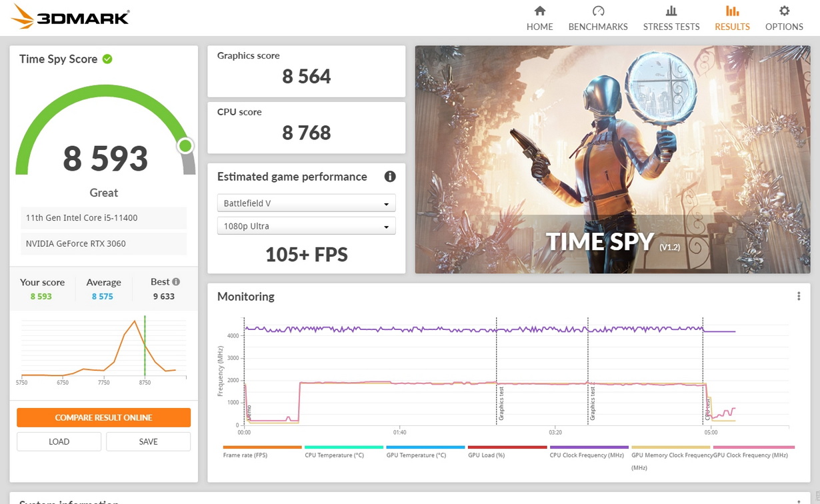
Task: Click the Average score value 8 575
Action: [x=103, y=296]
